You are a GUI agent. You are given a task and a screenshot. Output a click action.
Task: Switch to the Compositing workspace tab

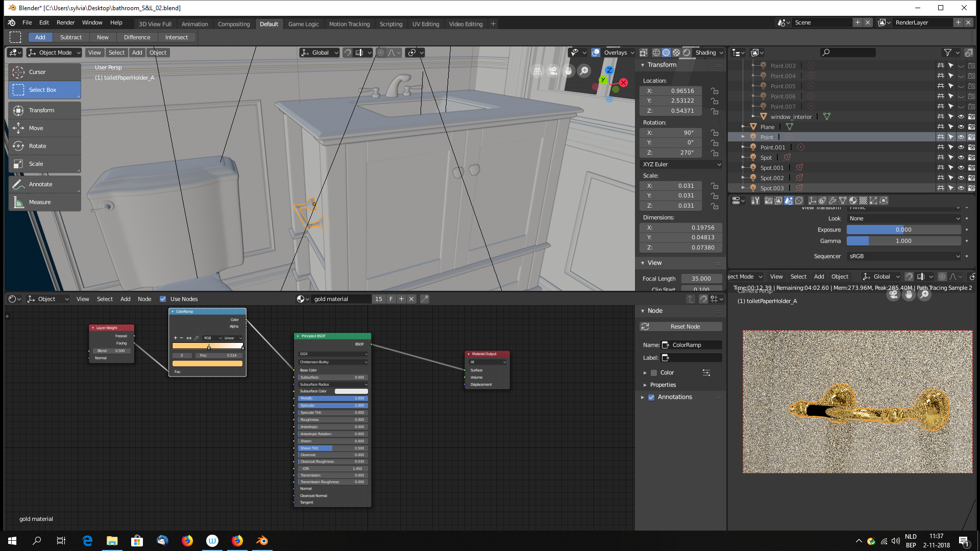(x=233, y=24)
